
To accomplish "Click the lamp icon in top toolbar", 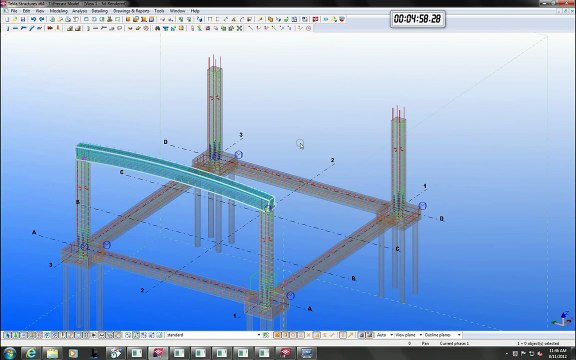I will pyautogui.click(x=260, y=19).
